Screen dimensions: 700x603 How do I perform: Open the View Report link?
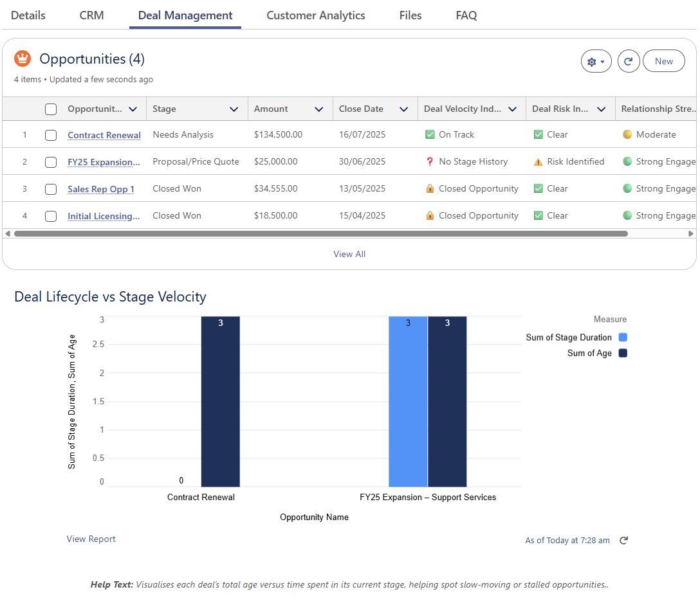91,539
